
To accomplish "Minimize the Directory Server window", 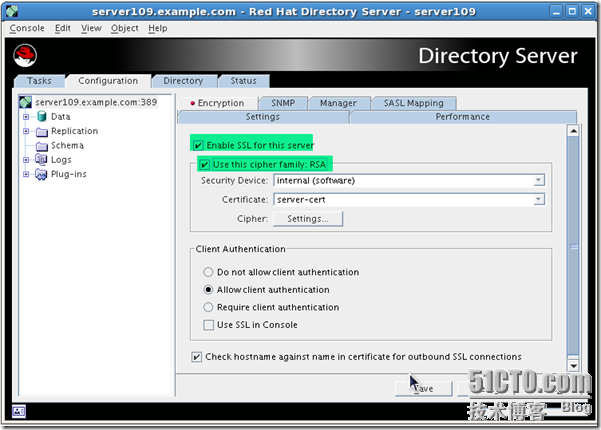I will [x=557, y=11].
